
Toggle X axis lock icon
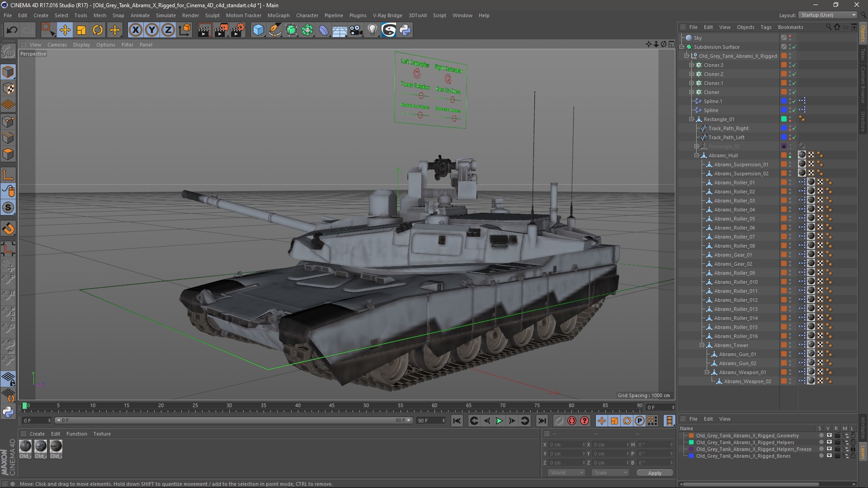pyautogui.click(x=135, y=30)
